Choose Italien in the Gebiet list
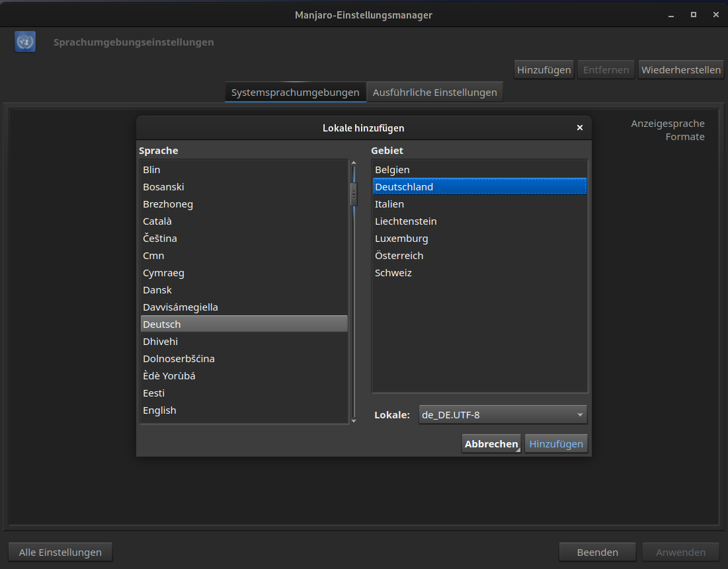The width and height of the screenshot is (728, 569). pyautogui.click(x=479, y=204)
